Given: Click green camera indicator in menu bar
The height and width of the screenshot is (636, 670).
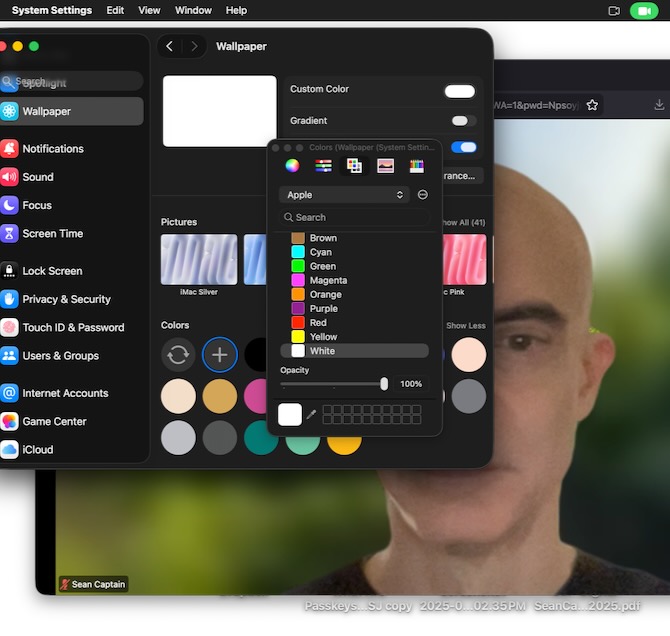Looking at the screenshot, I should [x=644, y=11].
